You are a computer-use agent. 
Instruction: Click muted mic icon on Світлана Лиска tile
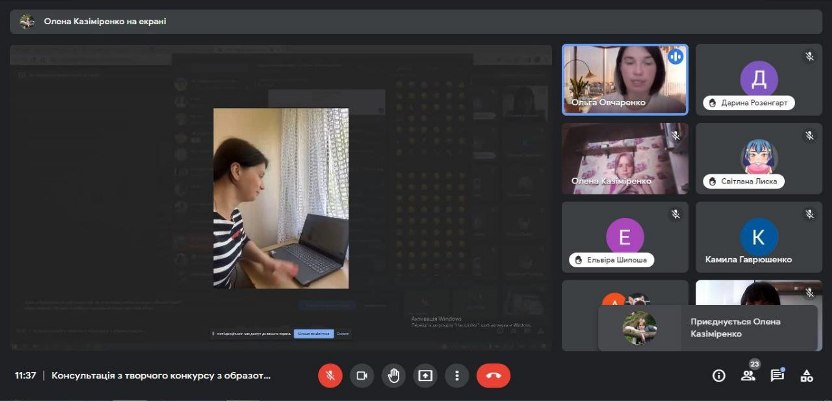pyautogui.click(x=809, y=136)
